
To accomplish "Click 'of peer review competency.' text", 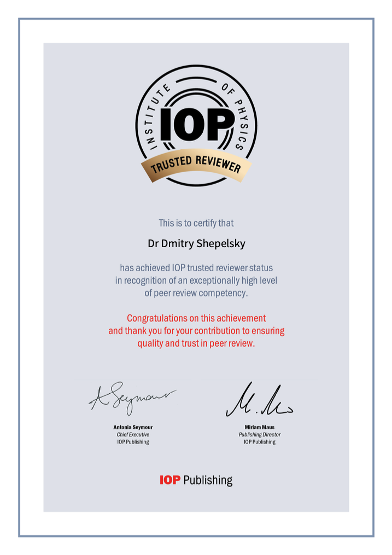I will [x=196, y=293].
